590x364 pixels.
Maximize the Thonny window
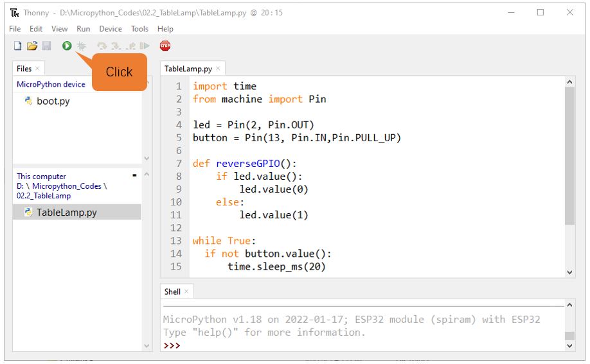541,12
